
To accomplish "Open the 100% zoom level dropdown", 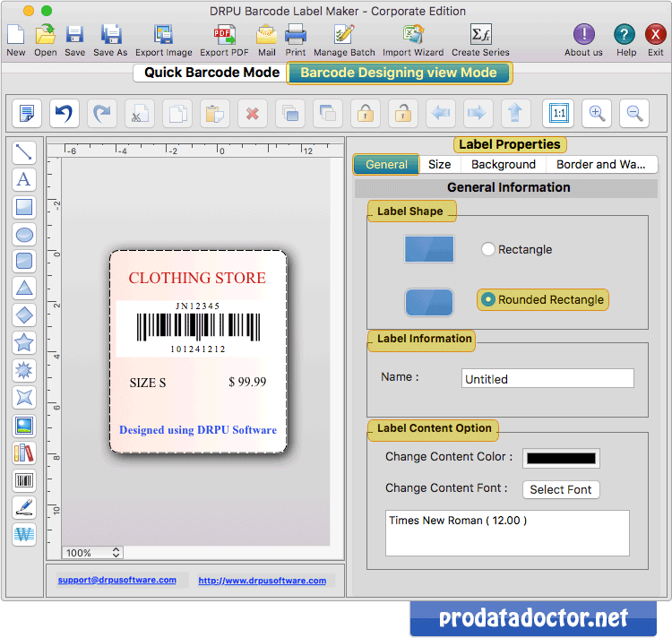I will (92, 553).
